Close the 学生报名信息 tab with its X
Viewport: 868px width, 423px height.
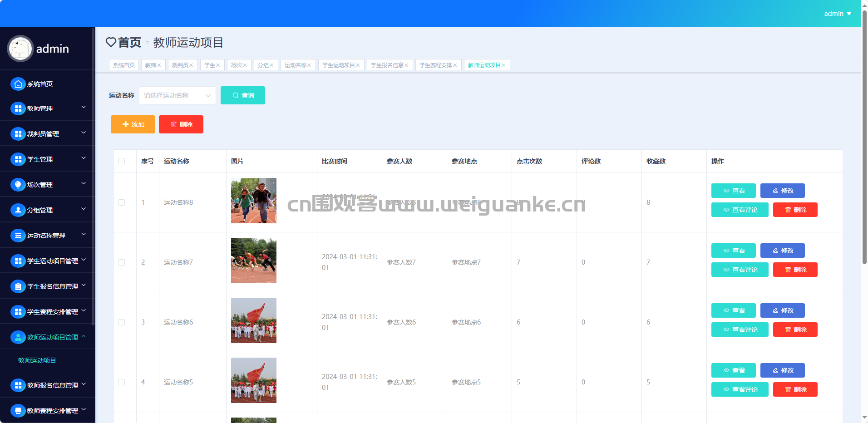coord(406,65)
